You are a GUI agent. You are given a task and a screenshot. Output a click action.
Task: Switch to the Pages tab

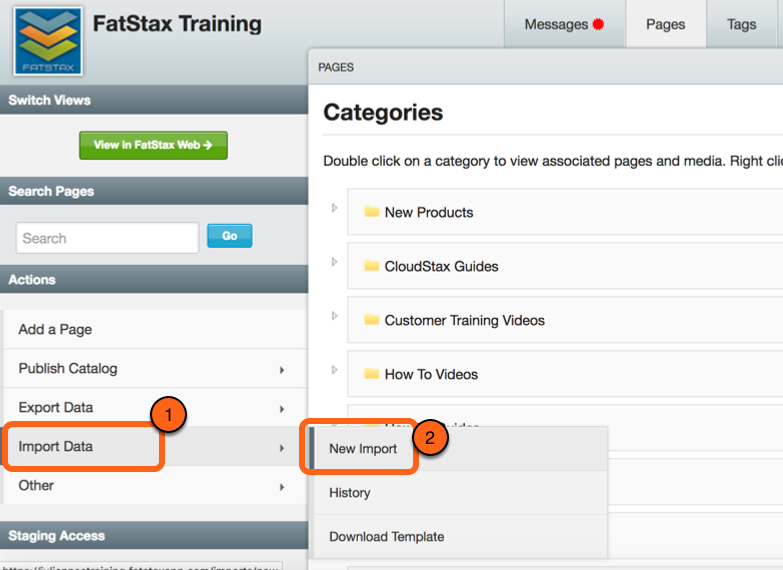point(666,24)
